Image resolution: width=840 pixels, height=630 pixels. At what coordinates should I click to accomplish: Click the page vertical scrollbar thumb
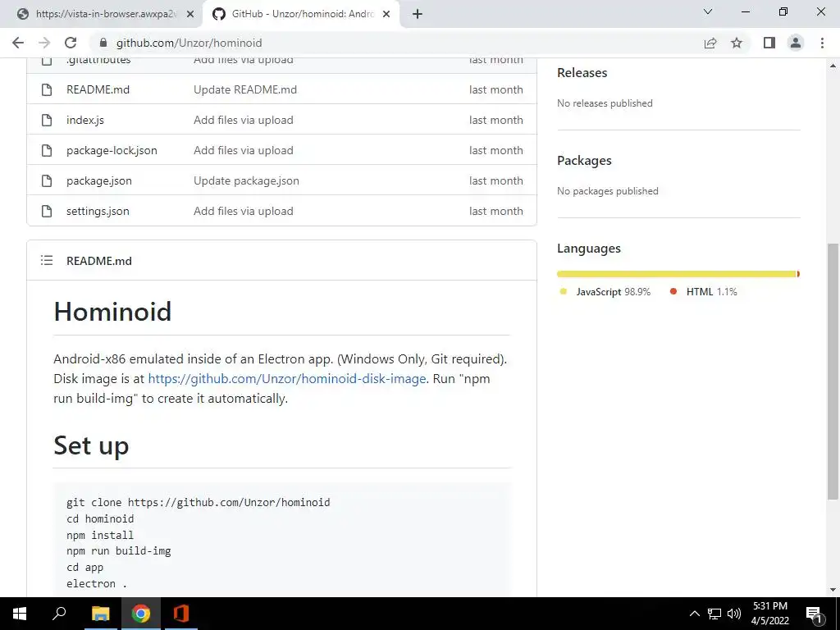tap(833, 372)
